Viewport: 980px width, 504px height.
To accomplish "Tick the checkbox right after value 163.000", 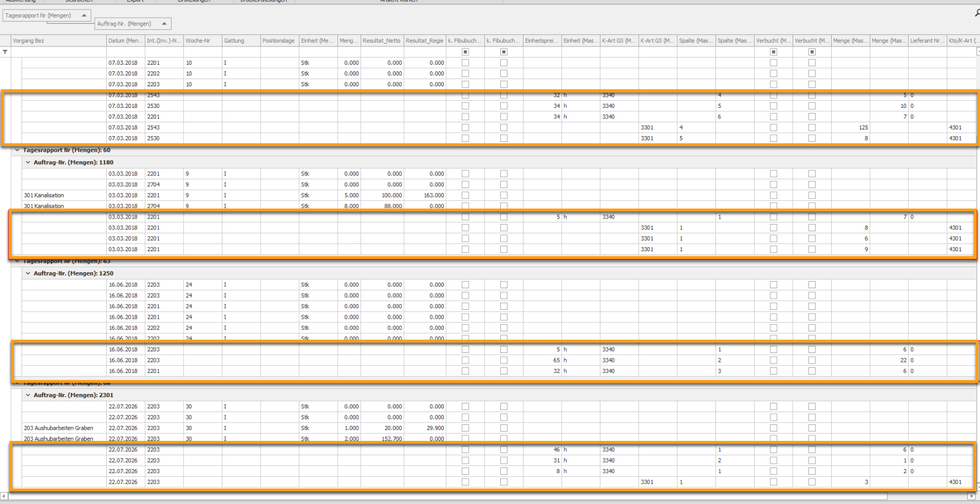I will pyautogui.click(x=465, y=195).
